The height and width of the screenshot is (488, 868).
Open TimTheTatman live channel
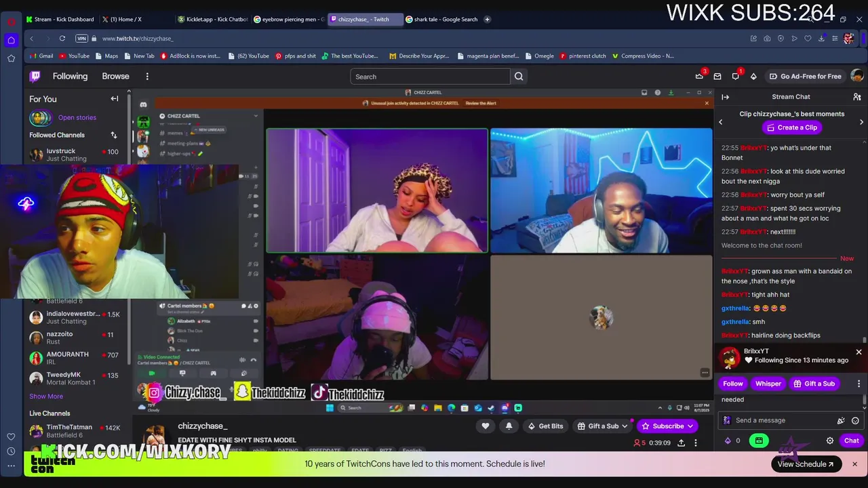point(74,431)
